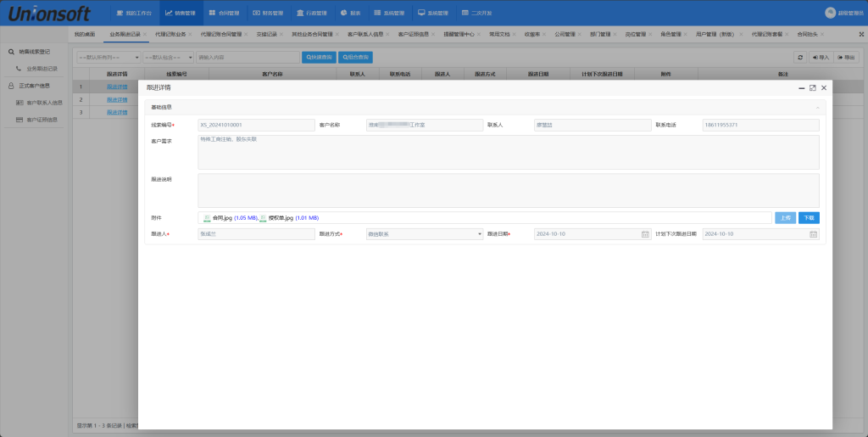Open calendar icon for 计划下次跟进日期
Screen dimensions: 868x437
coord(813,234)
